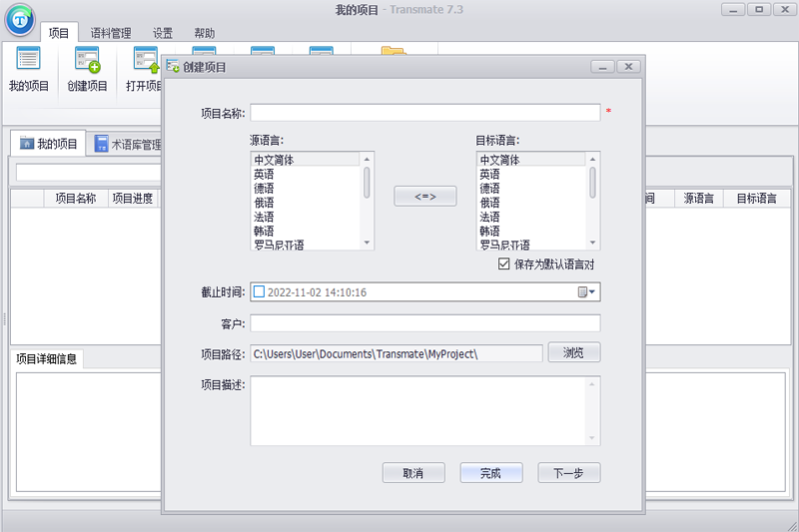799x532 pixels.
Task: Minimize the 创建项目 dialog
Action: [x=603, y=67]
